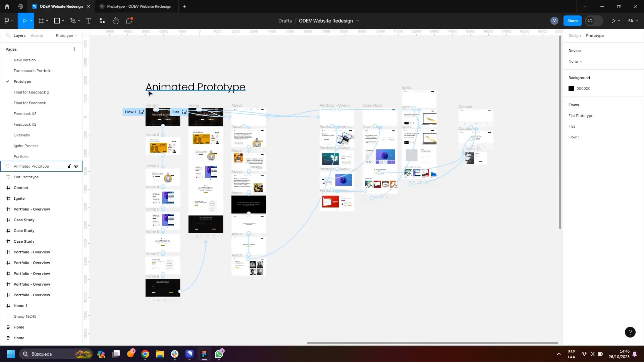Select the Pen tool
644x362 pixels.
(x=73, y=20)
